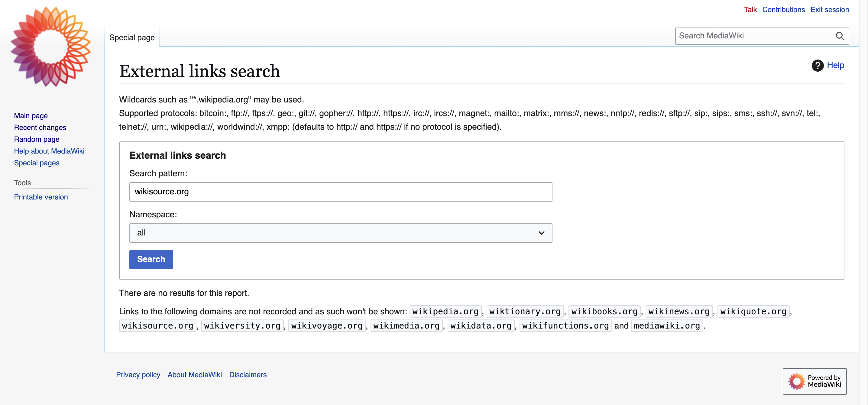The image size is (868, 405).
Task: Click the wikifunctions.org domain text
Action: (x=565, y=326)
